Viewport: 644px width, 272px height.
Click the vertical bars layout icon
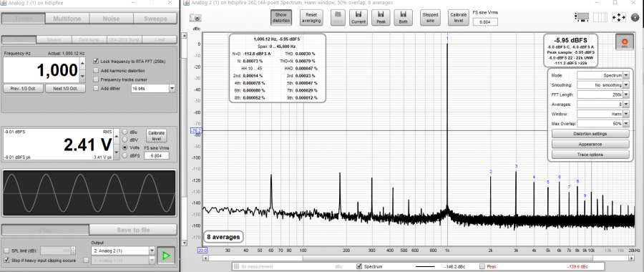point(600,17)
